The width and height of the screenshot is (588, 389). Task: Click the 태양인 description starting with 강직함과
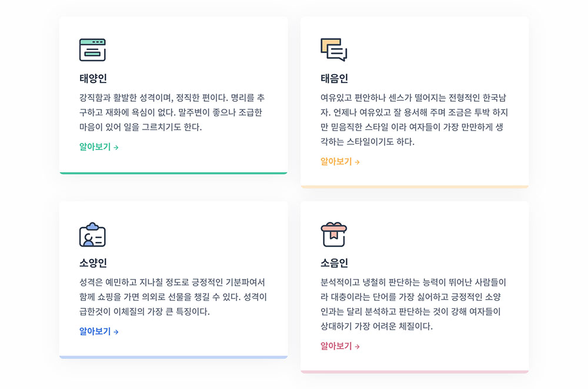172,112
